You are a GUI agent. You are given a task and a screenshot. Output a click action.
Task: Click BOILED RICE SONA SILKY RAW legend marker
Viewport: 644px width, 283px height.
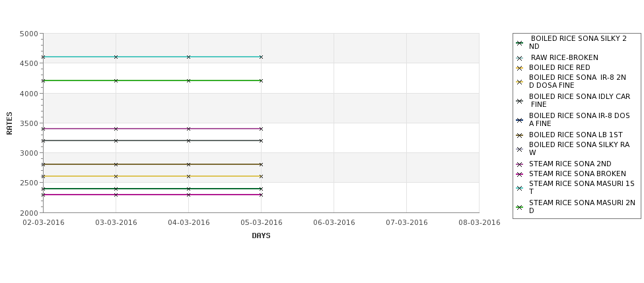pyautogui.click(x=520, y=149)
